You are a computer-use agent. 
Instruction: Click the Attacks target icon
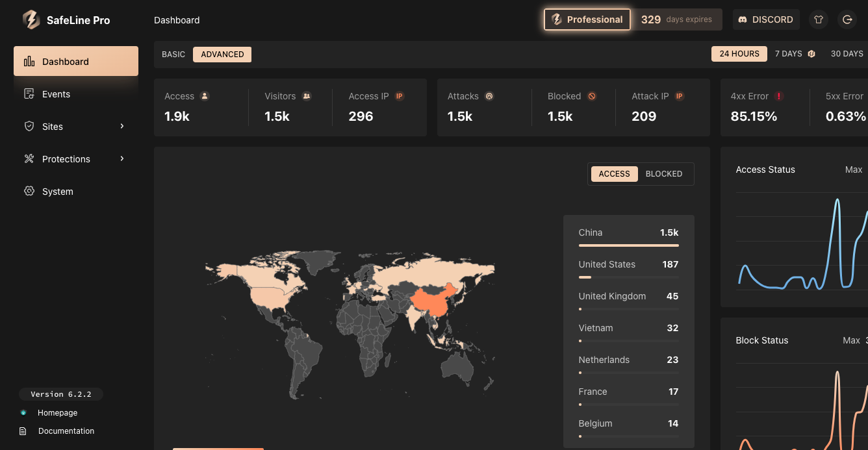coord(489,96)
